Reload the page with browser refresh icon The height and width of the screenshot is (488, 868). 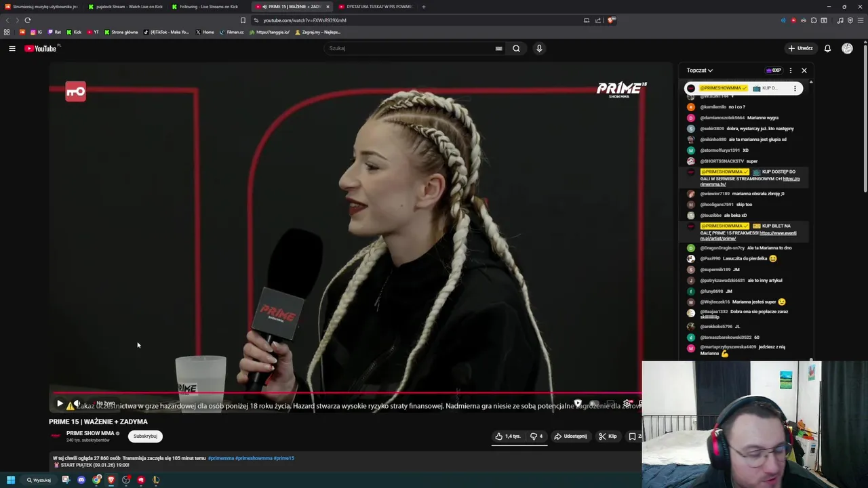(28, 20)
